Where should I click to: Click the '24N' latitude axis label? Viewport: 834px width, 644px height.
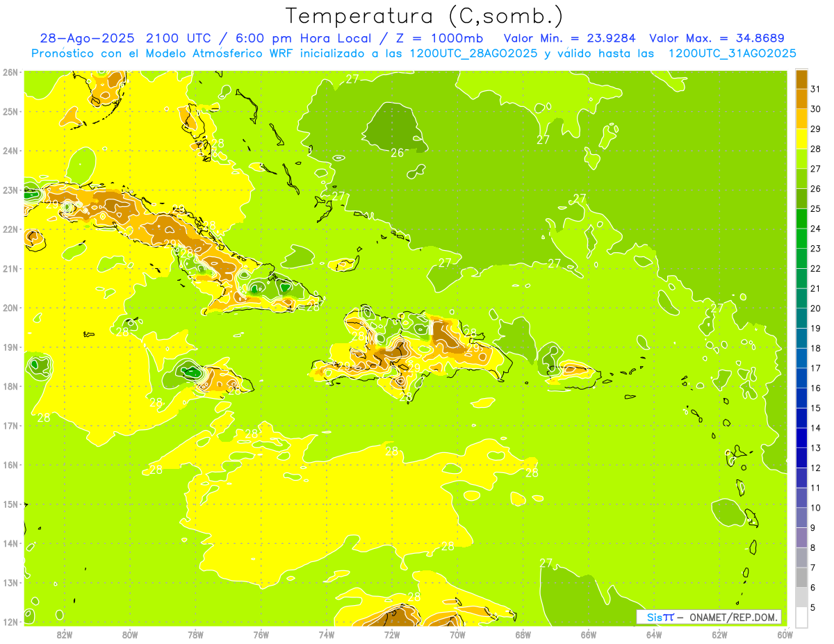pyautogui.click(x=10, y=151)
